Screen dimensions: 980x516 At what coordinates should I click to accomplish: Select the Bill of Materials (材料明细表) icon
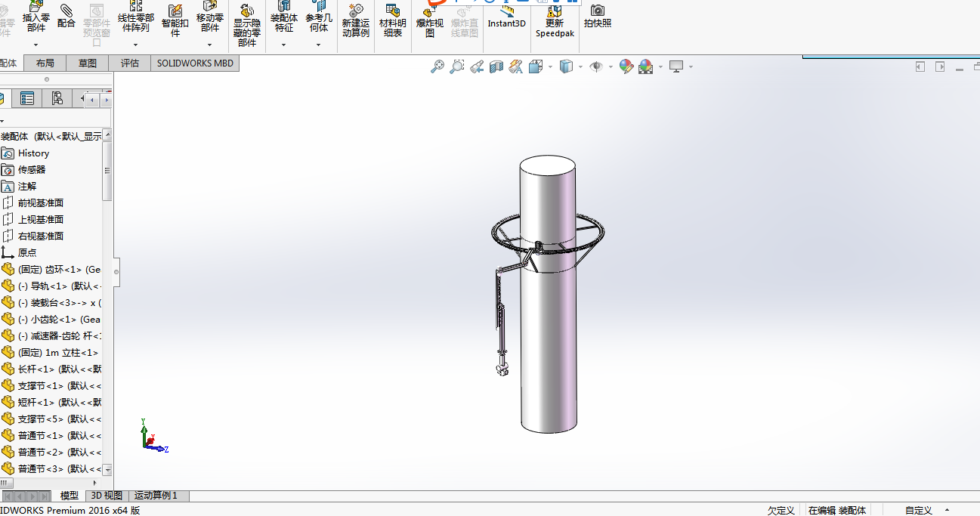[392, 21]
